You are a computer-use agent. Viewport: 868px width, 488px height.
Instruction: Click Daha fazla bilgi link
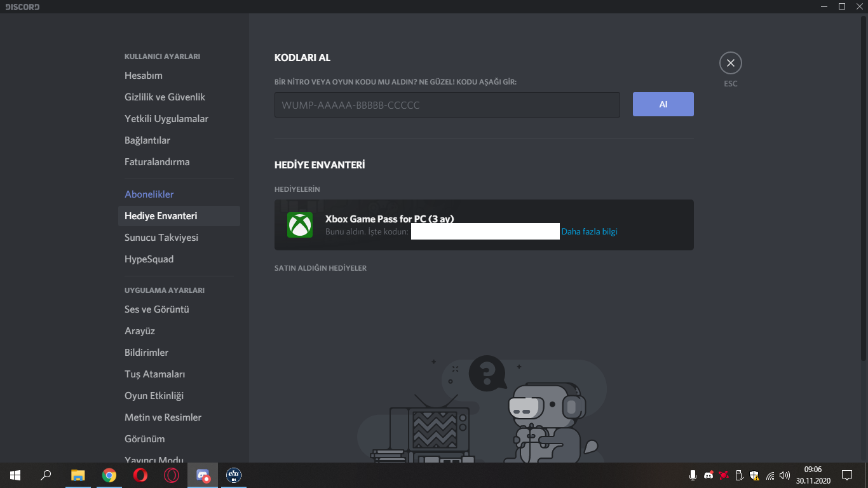(589, 231)
